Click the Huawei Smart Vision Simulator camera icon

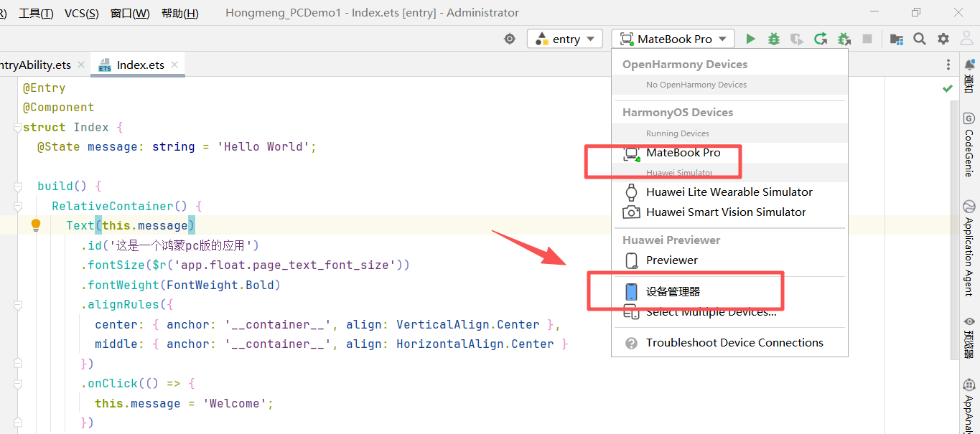[631, 212]
